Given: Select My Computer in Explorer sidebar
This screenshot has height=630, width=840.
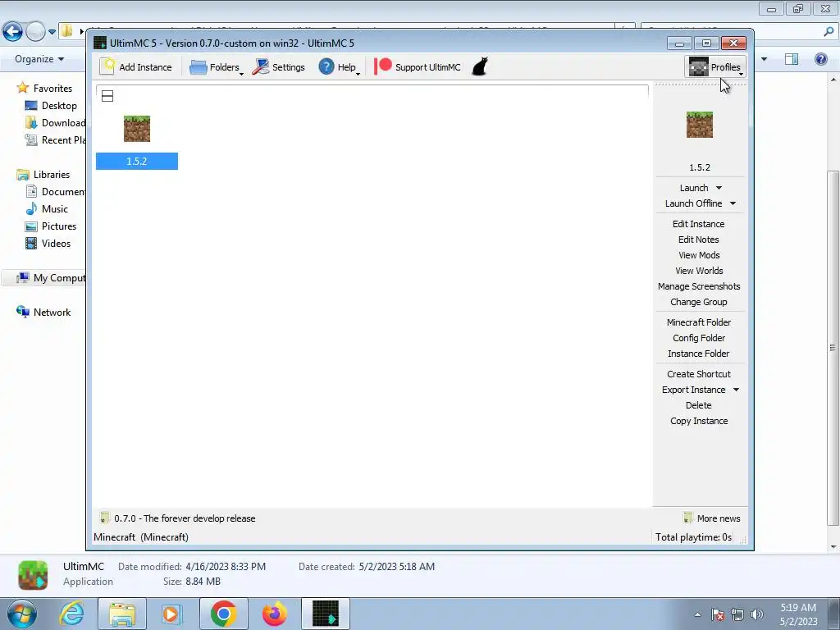Looking at the screenshot, I should click(x=51, y=277).
